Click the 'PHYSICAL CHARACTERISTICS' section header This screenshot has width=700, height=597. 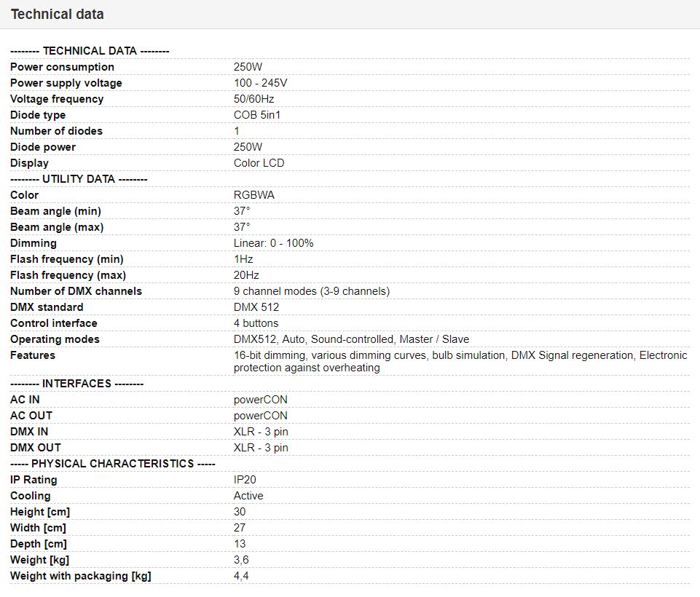click(x=113, y=464)
